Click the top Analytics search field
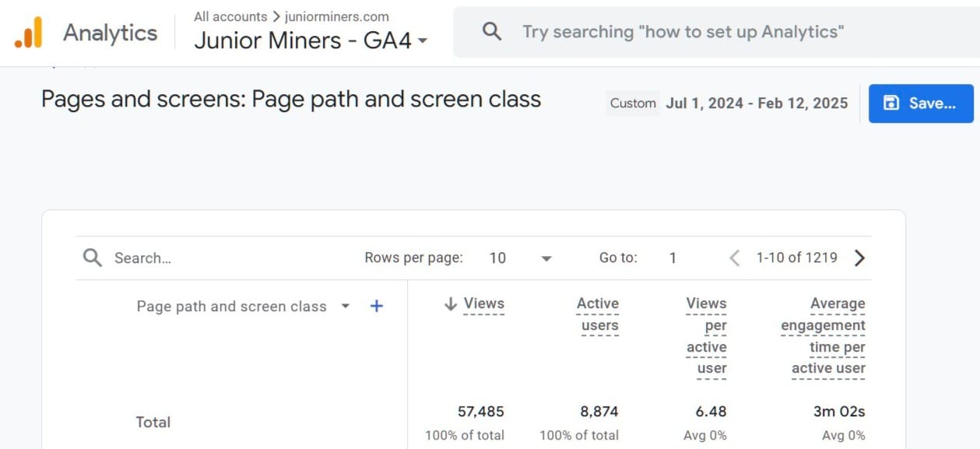 point(683,32)
